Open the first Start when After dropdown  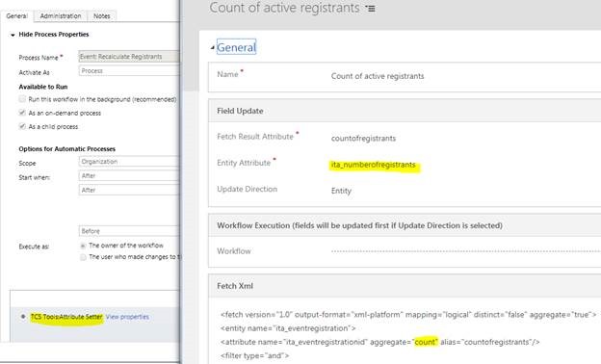(x=129, y=176)
